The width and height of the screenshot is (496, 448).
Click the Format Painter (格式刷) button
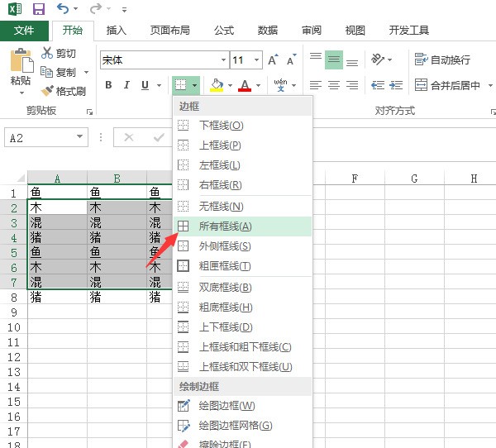[64, 91]
